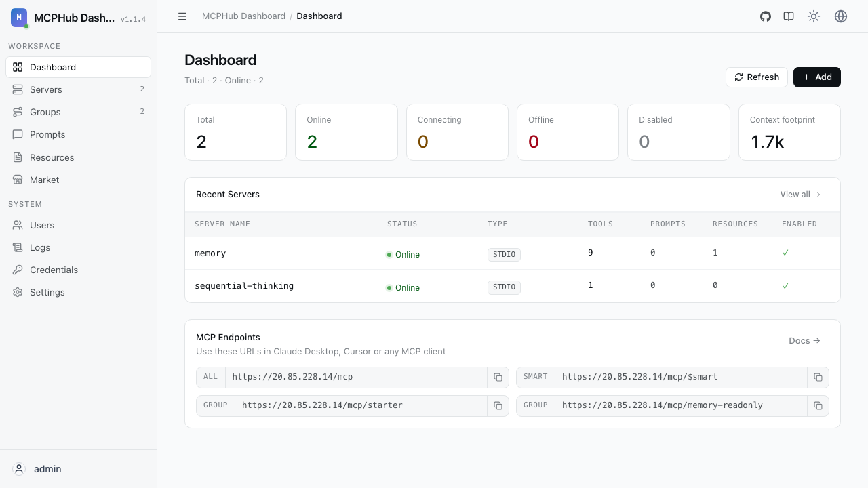Image resolution: width=868 pixels, height=488 pixels.
Task: Copy the ALL endpoint URL
Action: pyautogui.click(x=498, y=378)
